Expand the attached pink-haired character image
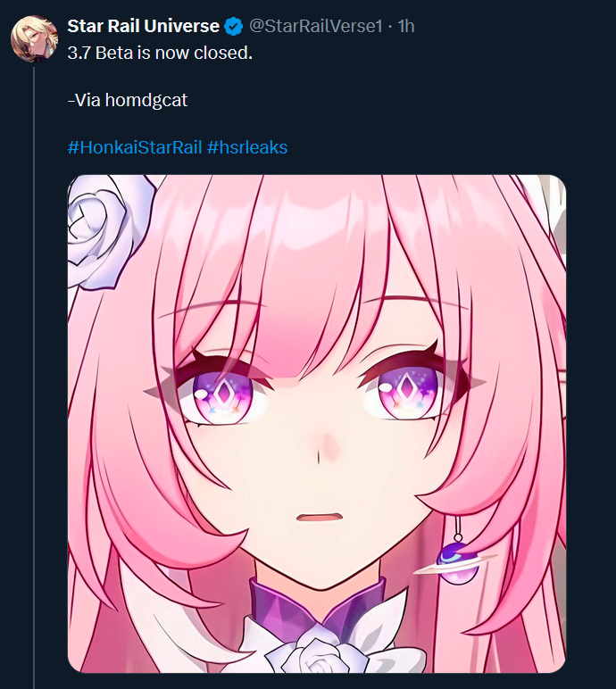The height and width of the screenshot is (689, 616). tap(317, 424)
